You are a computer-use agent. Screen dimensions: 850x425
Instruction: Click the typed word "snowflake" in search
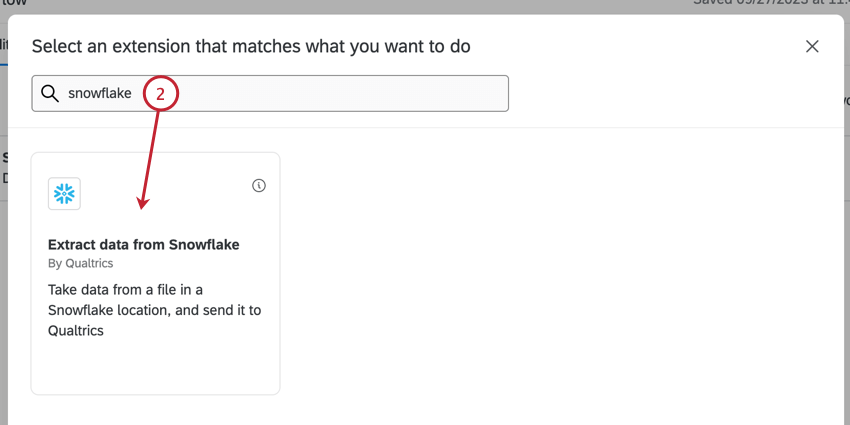100,94
